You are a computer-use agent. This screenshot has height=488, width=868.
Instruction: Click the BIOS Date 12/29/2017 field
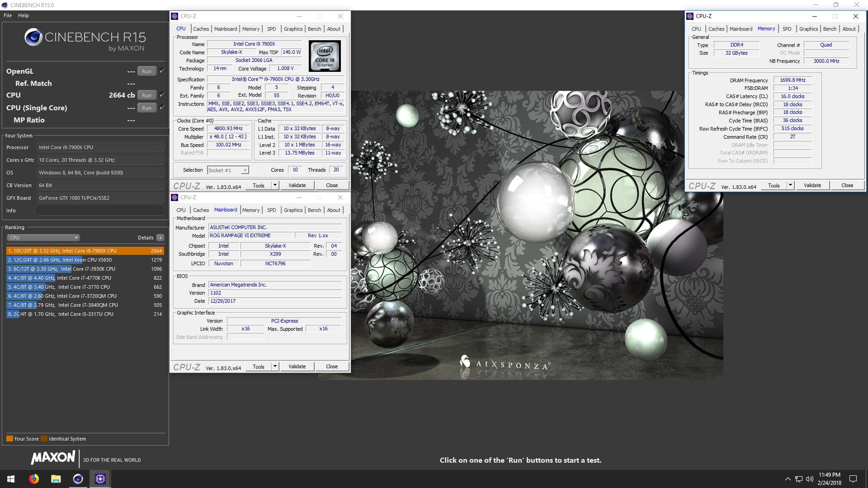tap(275, 301)
